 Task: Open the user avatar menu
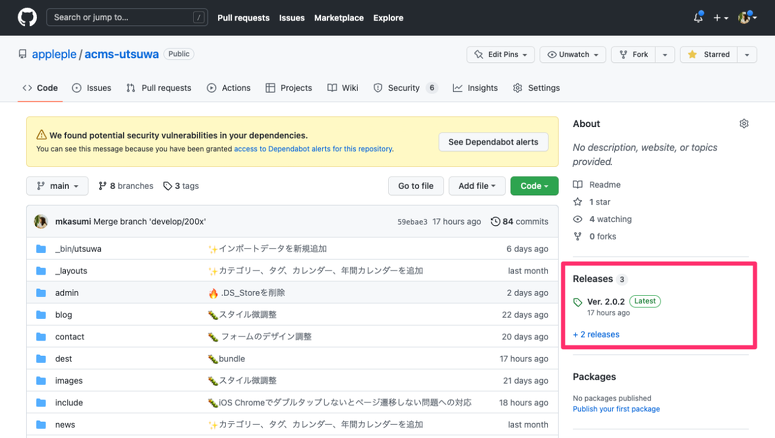pos(747,17)
